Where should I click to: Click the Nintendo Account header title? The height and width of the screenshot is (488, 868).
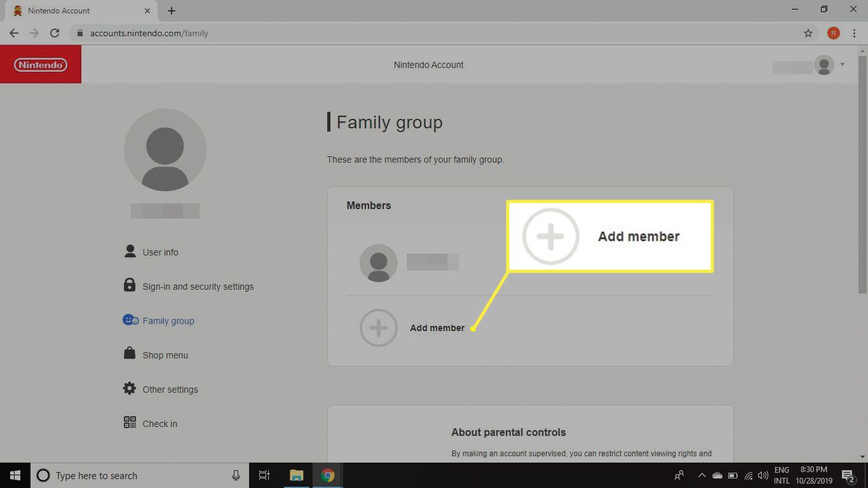coord(429,65)
